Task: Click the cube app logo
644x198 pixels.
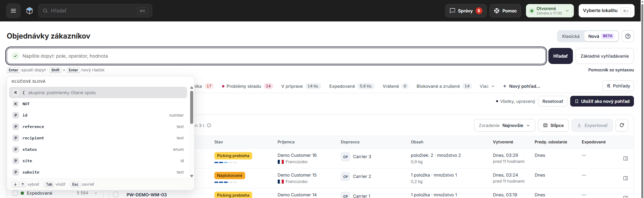Action: pyautogui.click(x=30, y=11)
